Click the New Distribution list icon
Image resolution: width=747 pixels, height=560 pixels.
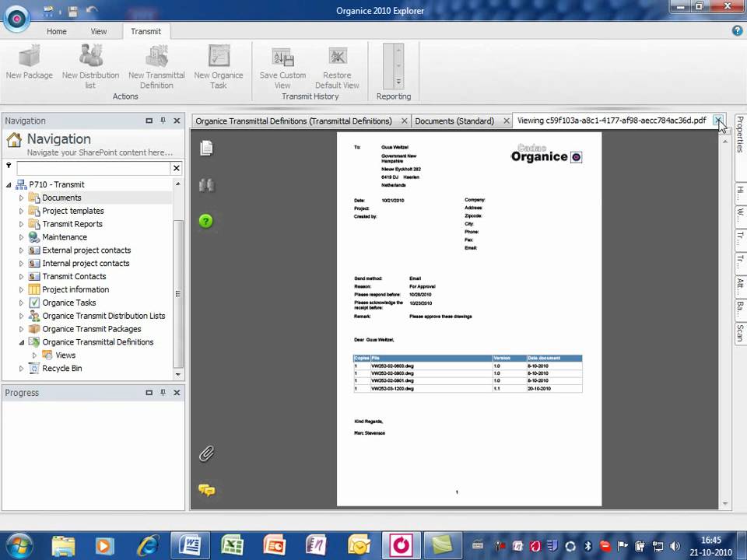tap(90, 55)
